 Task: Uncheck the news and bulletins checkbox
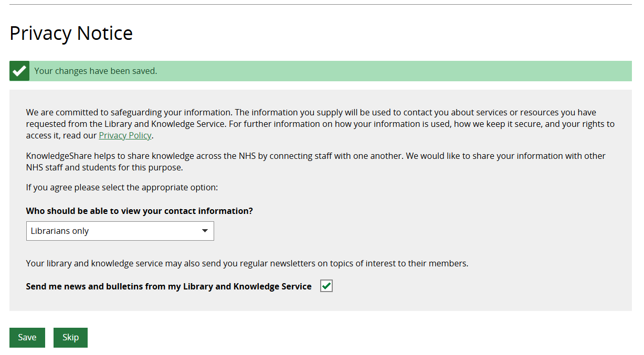tap(326, 286)
